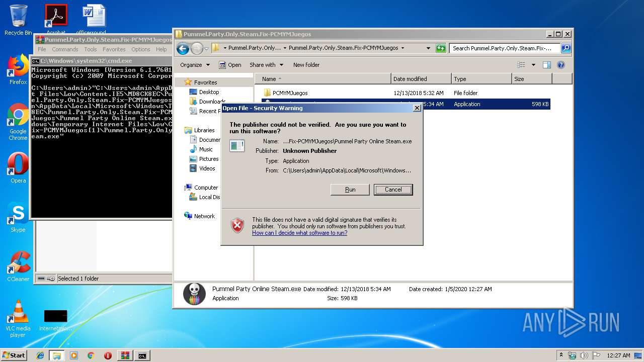Click New folder in Explorer toolbar
The image size is (644, 362).
[306, 65]
